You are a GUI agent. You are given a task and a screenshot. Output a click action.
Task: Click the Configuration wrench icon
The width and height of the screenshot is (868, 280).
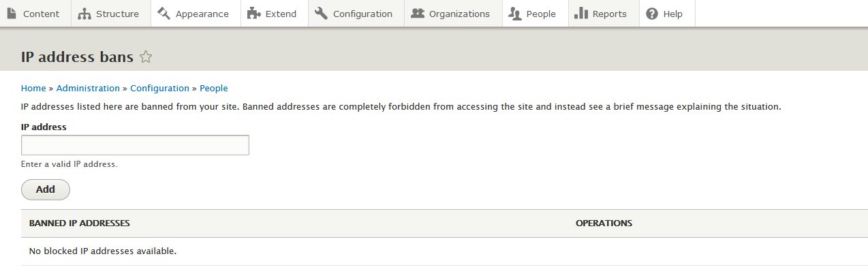(321, 14)
